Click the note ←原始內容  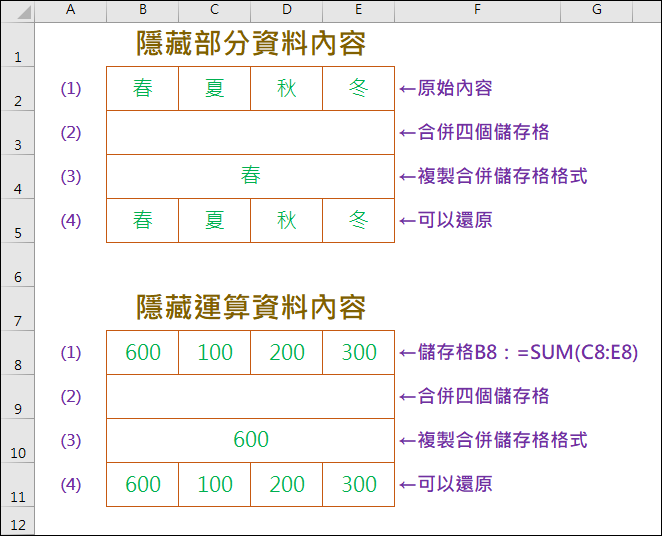pos(446,88)
